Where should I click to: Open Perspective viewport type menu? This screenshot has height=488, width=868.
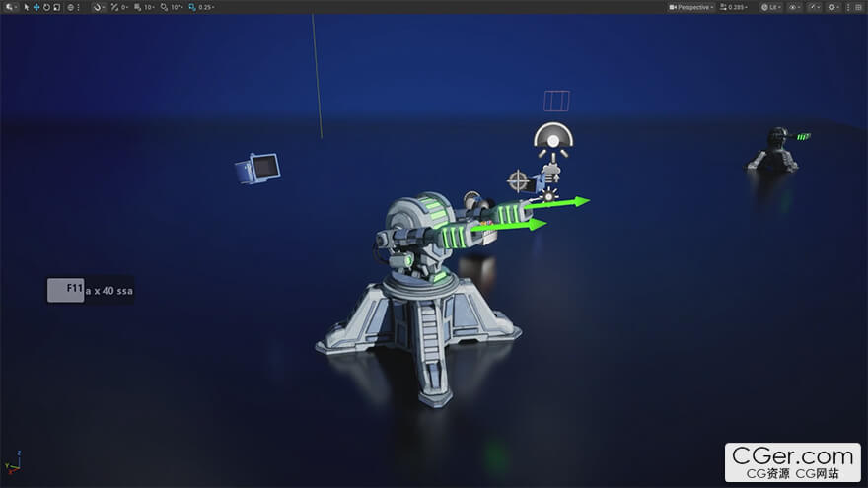691,7
